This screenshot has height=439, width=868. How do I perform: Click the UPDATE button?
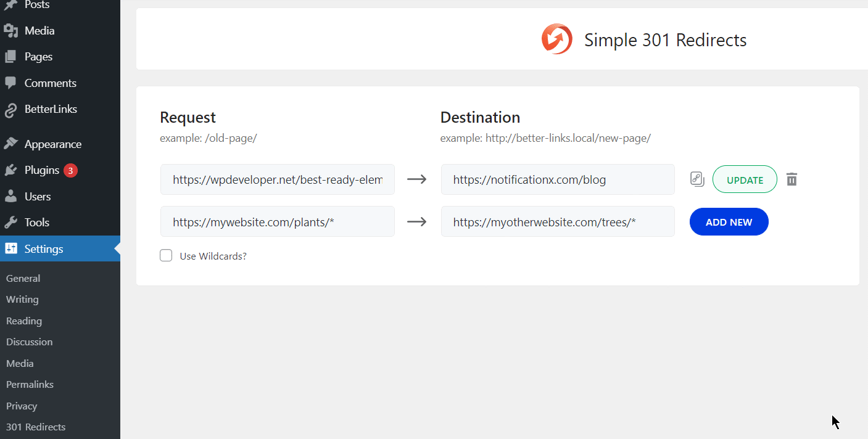745,179
